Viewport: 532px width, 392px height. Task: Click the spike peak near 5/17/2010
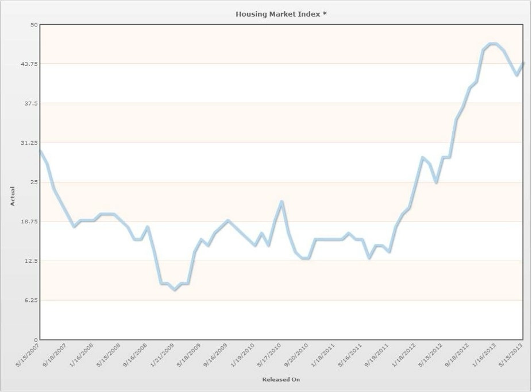[282, 202]
